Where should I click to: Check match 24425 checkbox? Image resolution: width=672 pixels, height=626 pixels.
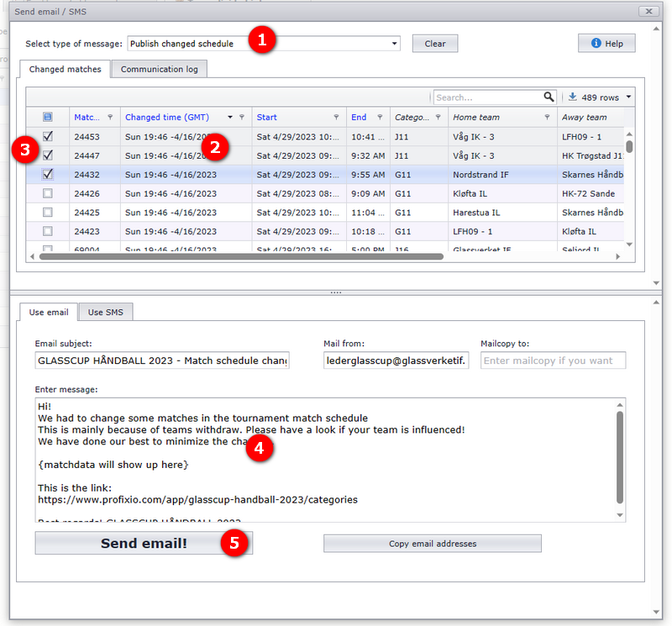(48, 213)
